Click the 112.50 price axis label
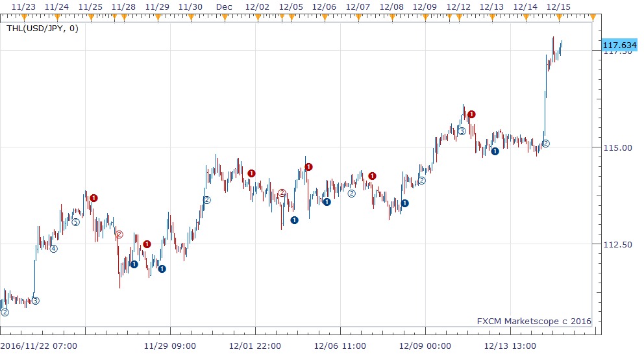 (x=617, y=245)
